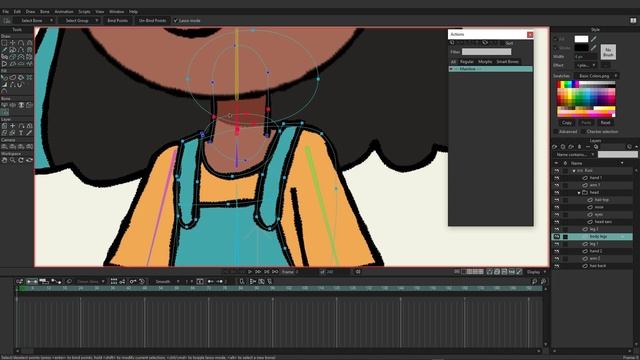Open the Bone menu
This screenshot has height=360, width=640.
(x=44, y=12)
